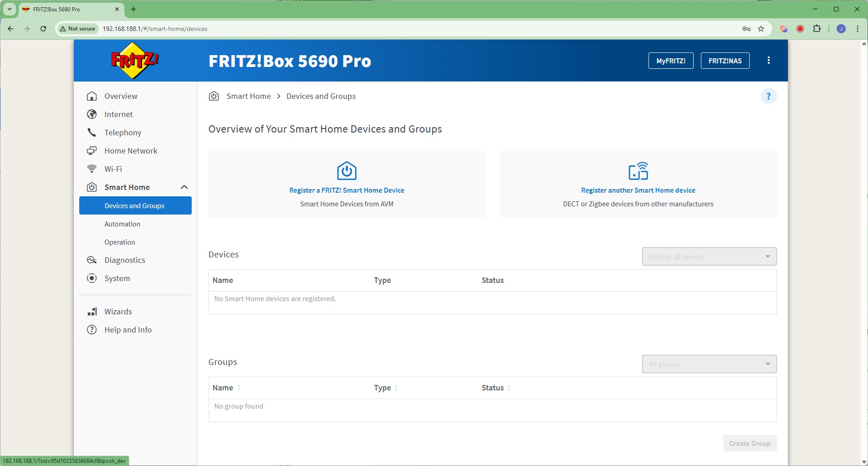Image resolution: width=868 pixels, height=466 pixels.
Task: Click the FRITZ! Smart Home device registration icon
Action: [347, 171]
